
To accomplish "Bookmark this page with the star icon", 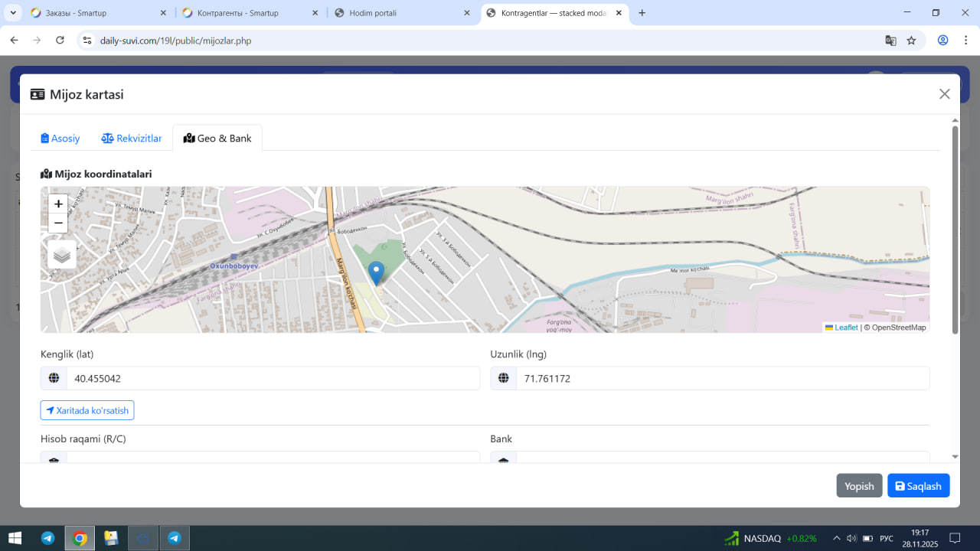I will 911,41.
